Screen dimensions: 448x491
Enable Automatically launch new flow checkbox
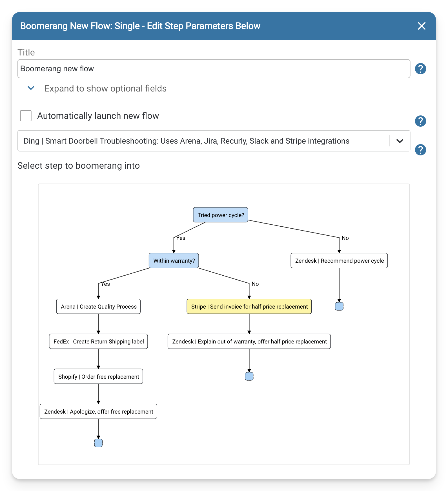pos(26,116)
